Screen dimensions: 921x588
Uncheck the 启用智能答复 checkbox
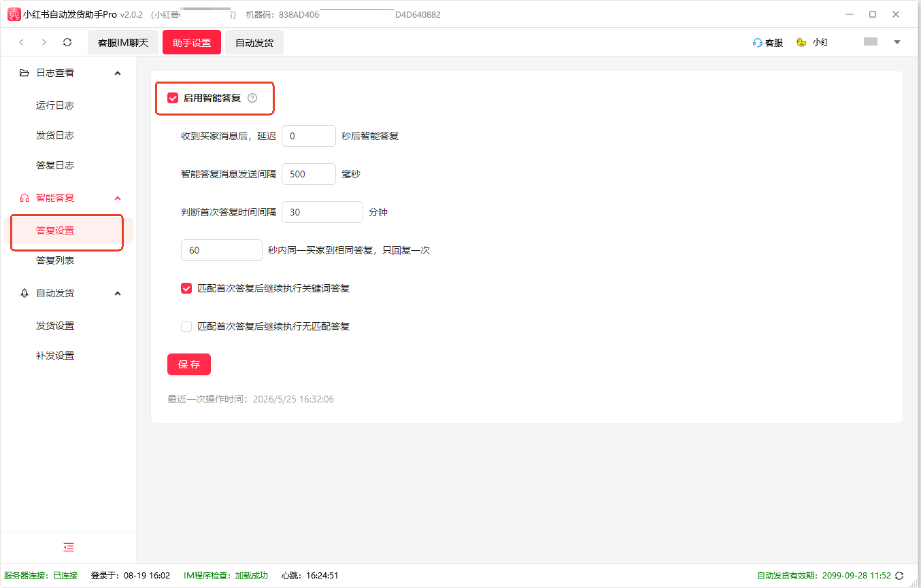[173, 98]
